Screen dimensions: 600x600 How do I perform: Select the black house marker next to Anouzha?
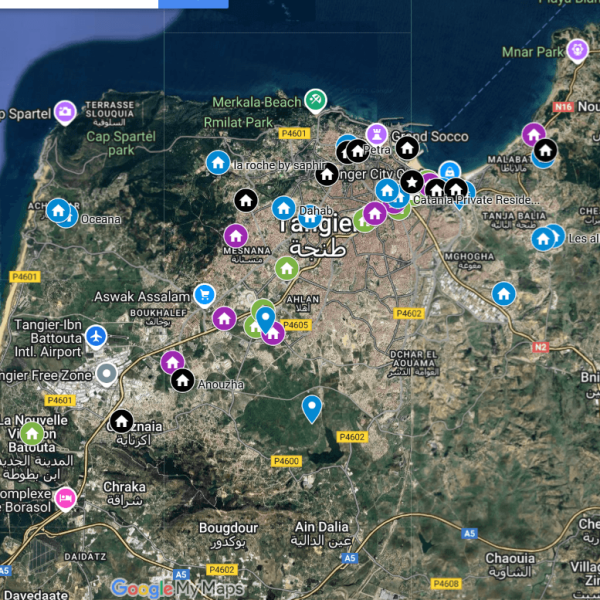[182, 380]
